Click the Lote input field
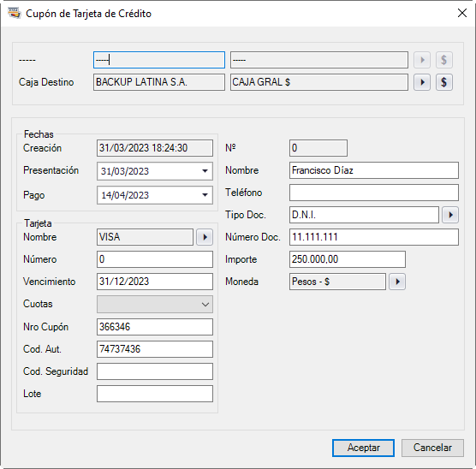Image resolution: width=476 pixels, height=469 pixels. [x=155, y=394]
